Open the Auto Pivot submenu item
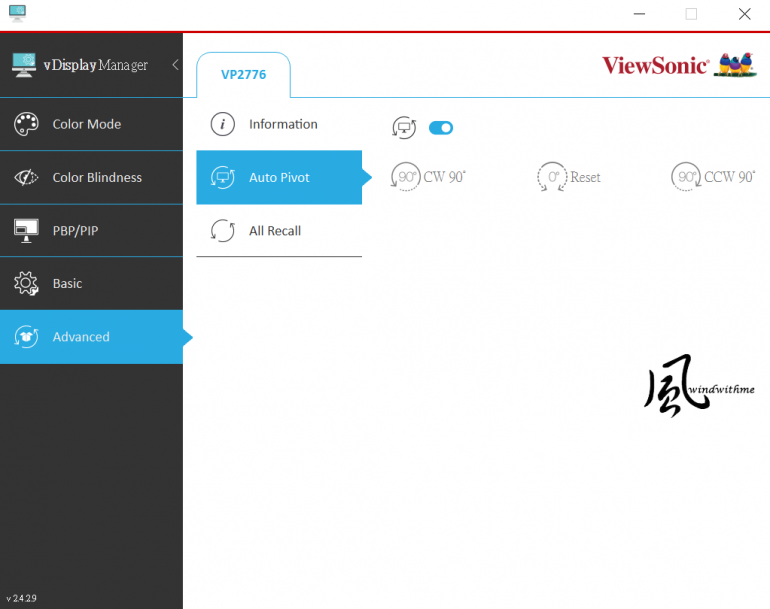 click(279, 177)
